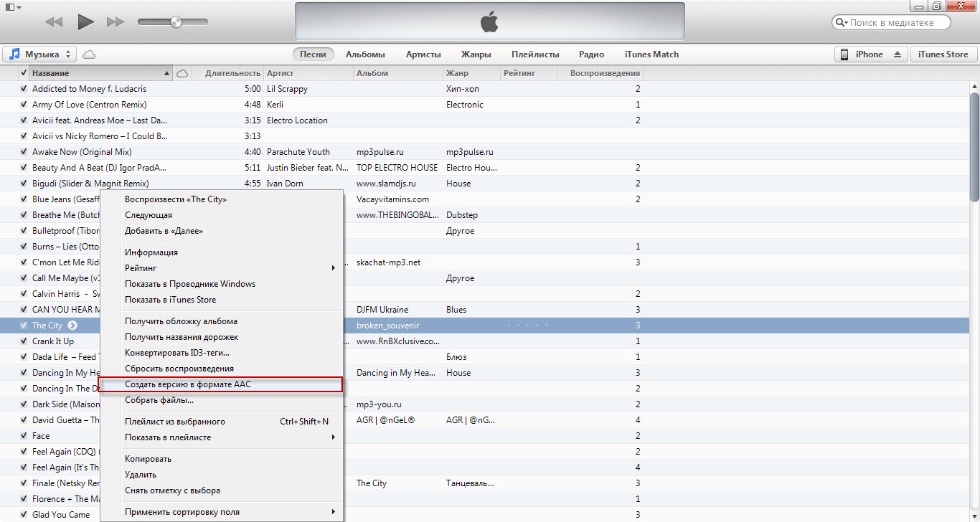Choose Снять отметку с выбора
Viewport: 980px width, 522px height.
point(222,490)
